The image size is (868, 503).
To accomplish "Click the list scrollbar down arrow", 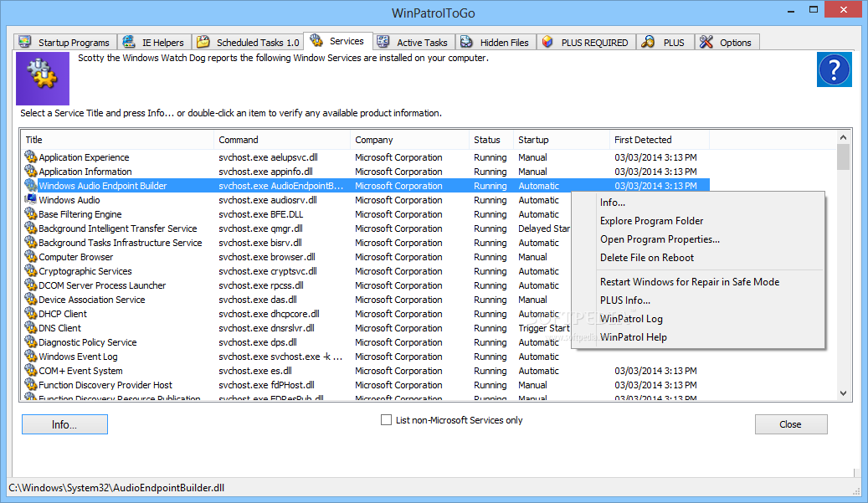I will [x=843, y=393].
